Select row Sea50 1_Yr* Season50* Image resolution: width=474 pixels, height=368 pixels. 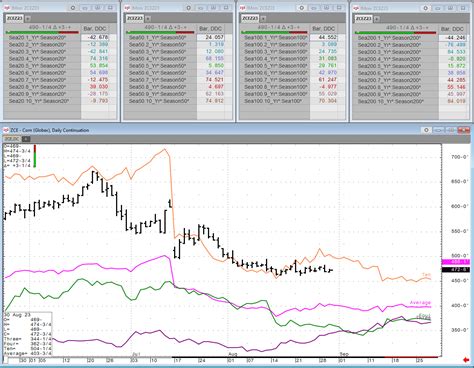(x=161, y=37)
